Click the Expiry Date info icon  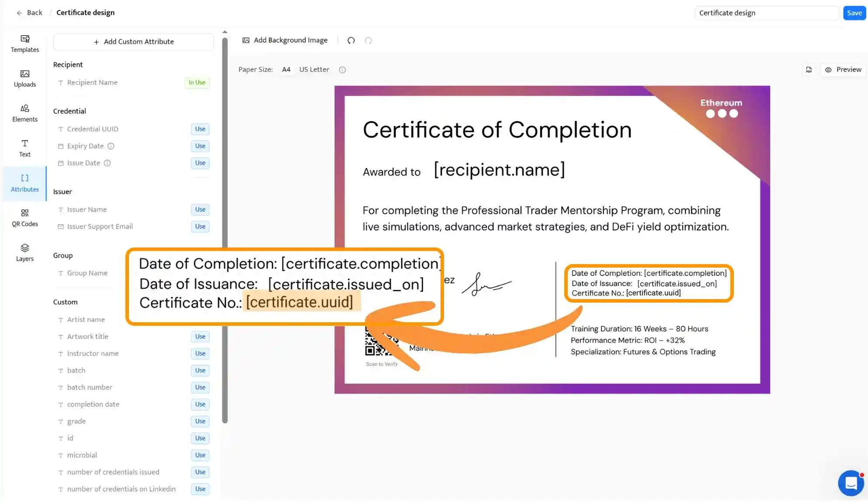tap(111, 146)
